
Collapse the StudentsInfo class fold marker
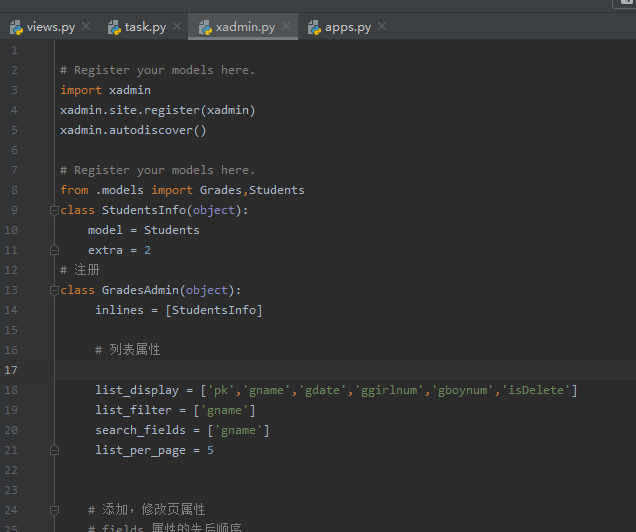(54, 210)
